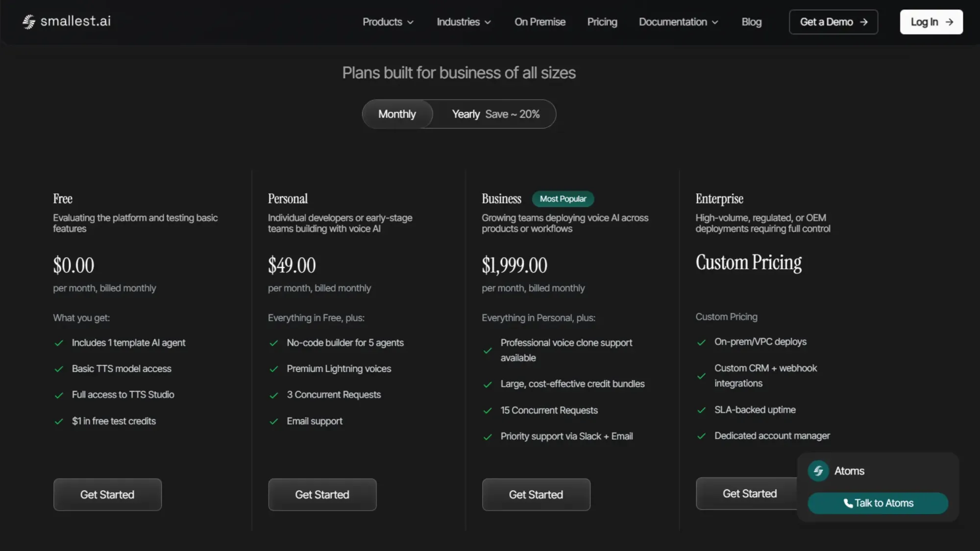Click the phone icon on Talk to Atoms
The image size is (980, 551).
pos(848,503)
